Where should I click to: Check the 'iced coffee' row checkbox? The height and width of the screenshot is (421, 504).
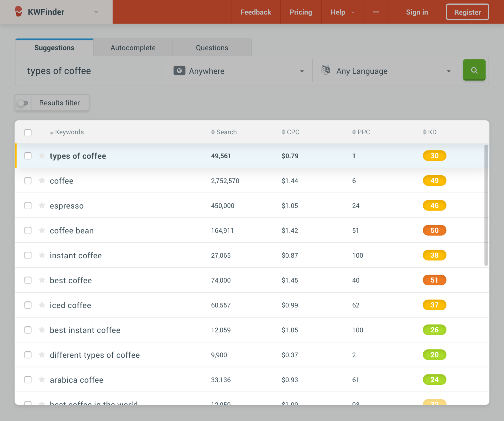click(x=28, y=305)
